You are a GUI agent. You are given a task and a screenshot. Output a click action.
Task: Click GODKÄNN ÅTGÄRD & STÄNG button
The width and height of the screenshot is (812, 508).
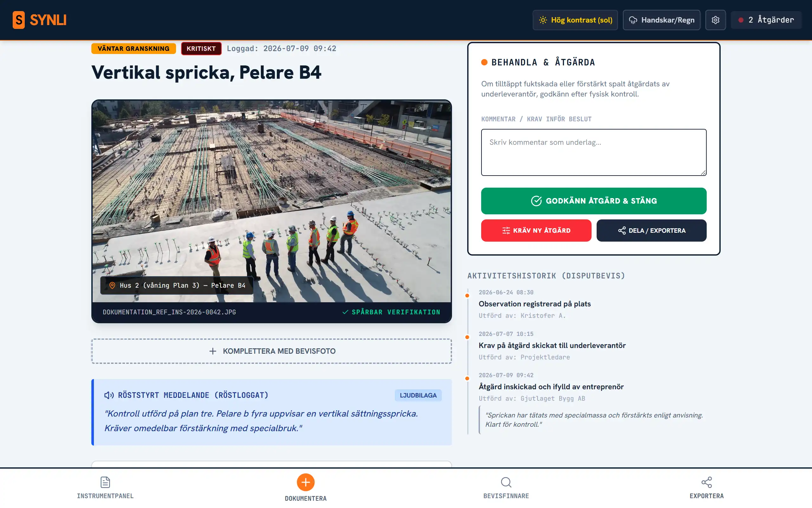[x=593, y=201]
